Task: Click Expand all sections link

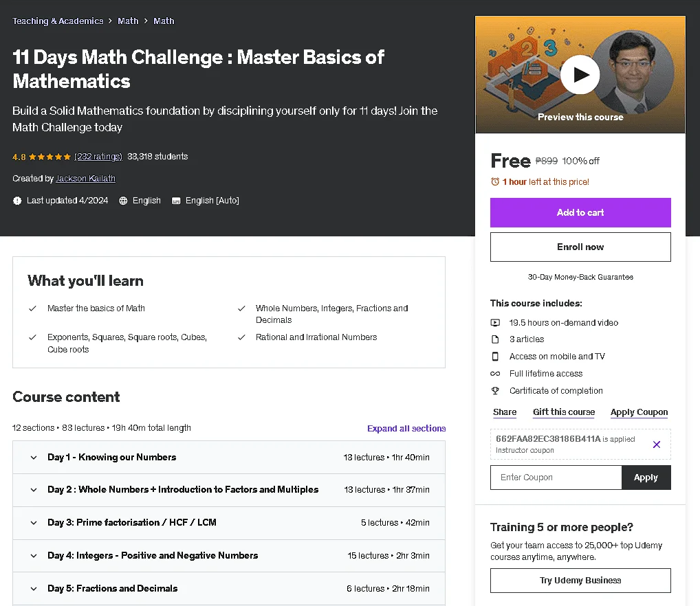Action: click(406, 428)
